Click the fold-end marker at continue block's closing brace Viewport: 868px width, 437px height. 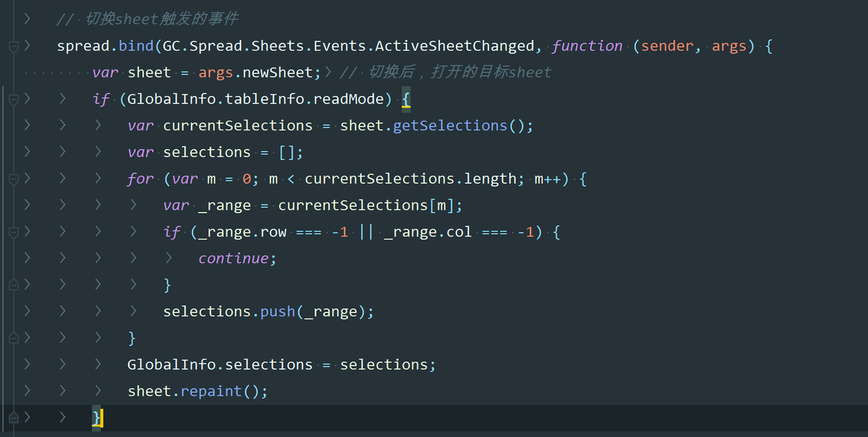click(13, 285)
